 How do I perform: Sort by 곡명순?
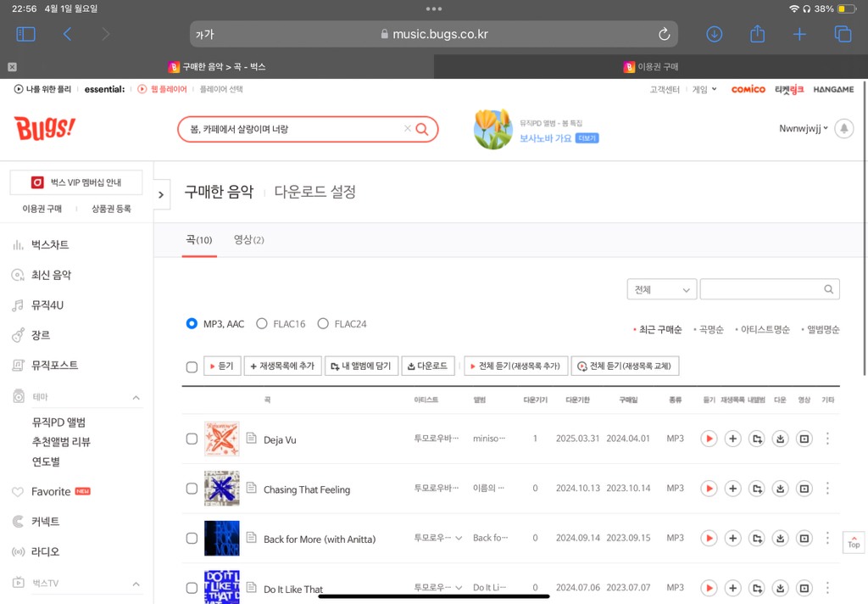point(711,330)
